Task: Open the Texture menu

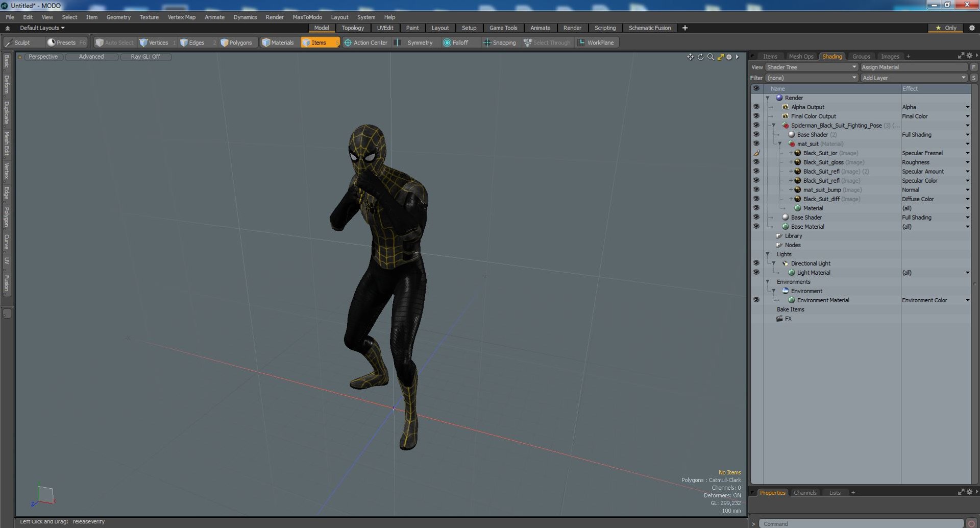Action: coord(149,17)
